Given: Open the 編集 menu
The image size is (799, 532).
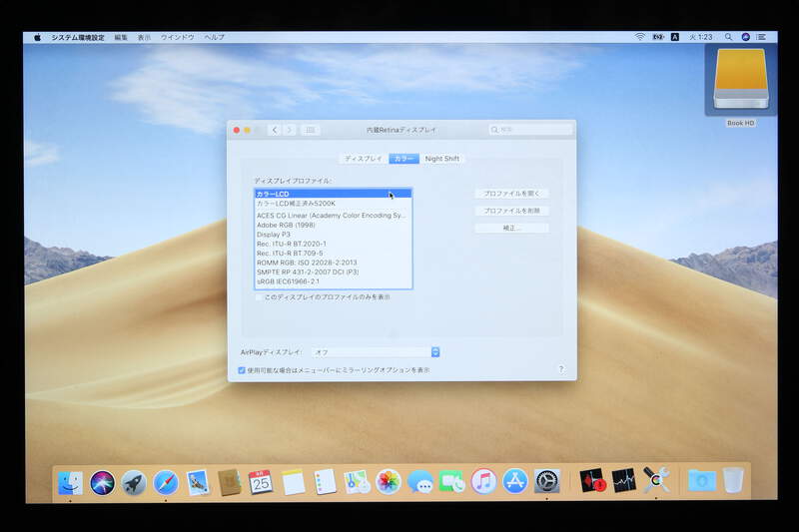Looking at the screenshot, I should pos(121,37).
